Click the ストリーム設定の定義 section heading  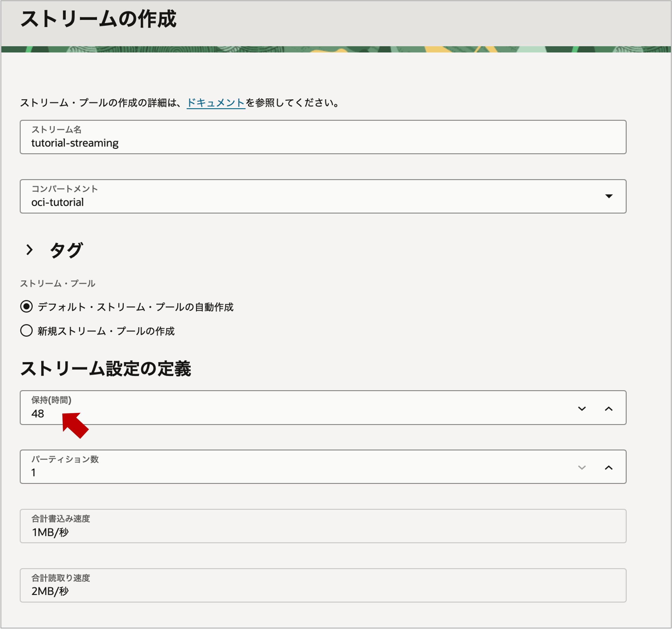[x=105, y=368]
